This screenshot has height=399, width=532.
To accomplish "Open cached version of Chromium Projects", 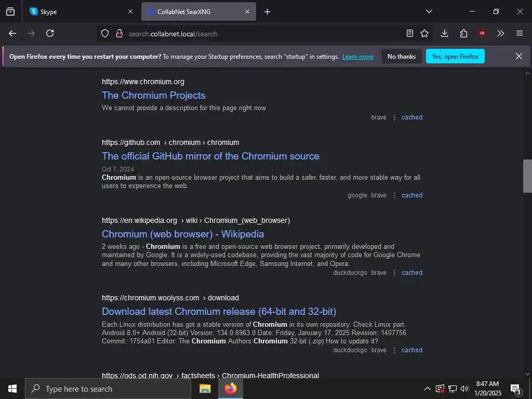I will pyautogui.click(x=412, y=117).
